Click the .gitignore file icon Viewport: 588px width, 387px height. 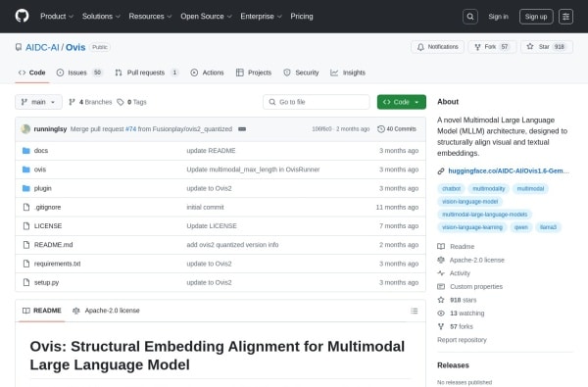click(x=26, y=207)
